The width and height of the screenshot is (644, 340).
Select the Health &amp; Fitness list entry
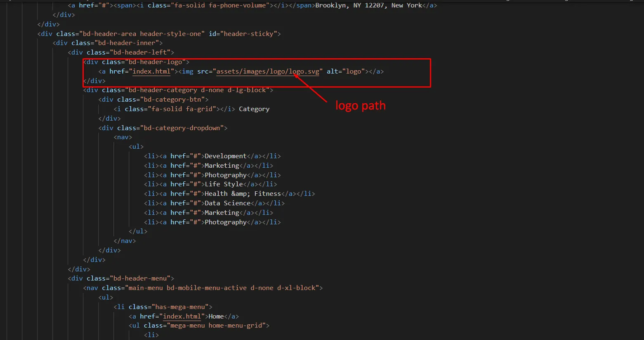pyautogui.click(x=243, y=194)
